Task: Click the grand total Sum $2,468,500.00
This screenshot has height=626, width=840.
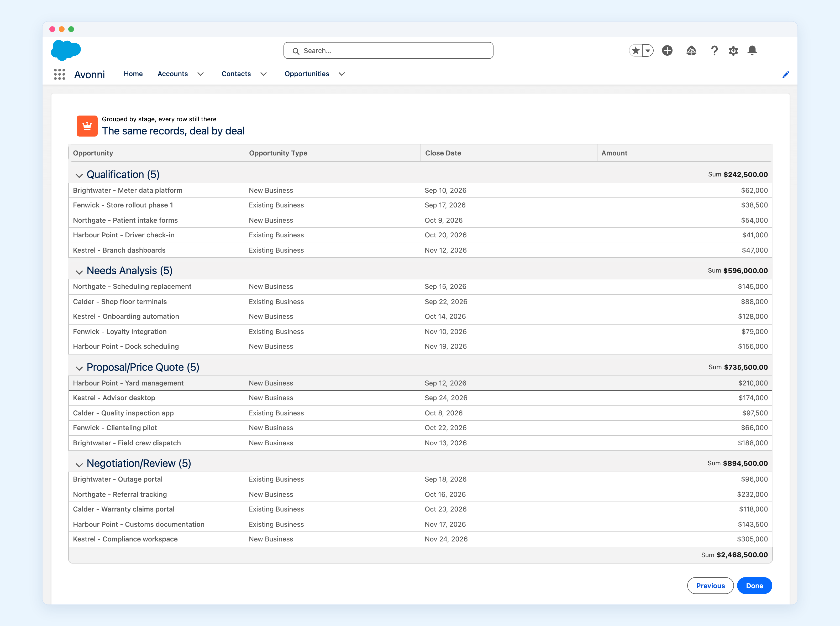Action: (x=734, y=555)
